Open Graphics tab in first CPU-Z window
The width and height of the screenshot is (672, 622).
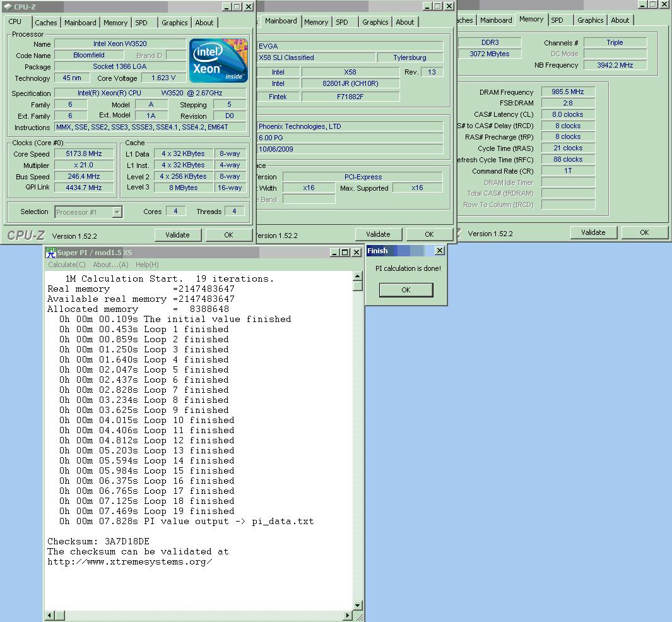coord(174,23)
